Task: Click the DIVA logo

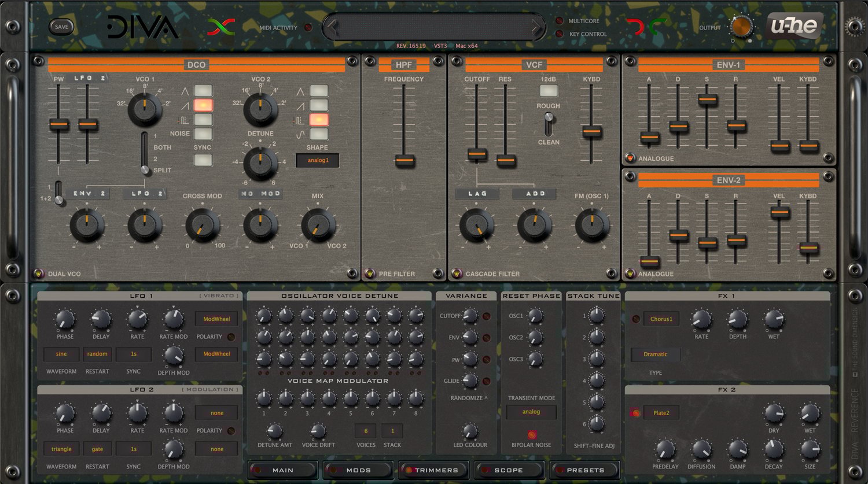Action: point(142,27)
